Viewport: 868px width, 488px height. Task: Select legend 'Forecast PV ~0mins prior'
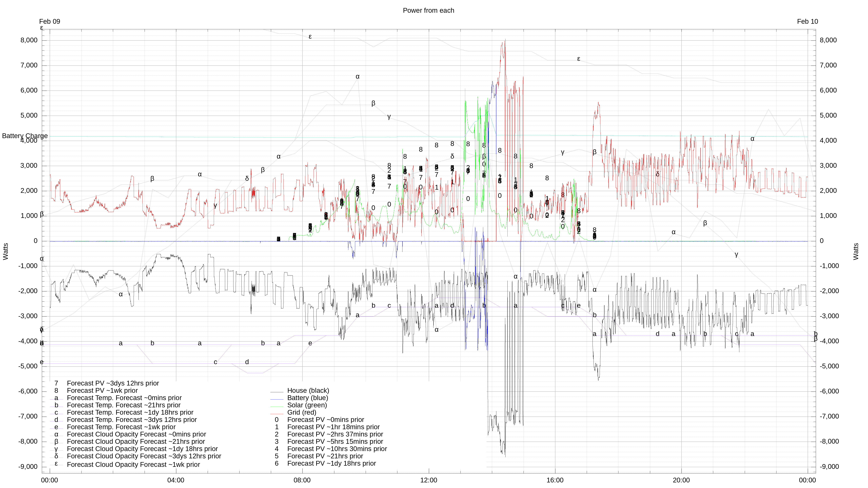(325, 420)
